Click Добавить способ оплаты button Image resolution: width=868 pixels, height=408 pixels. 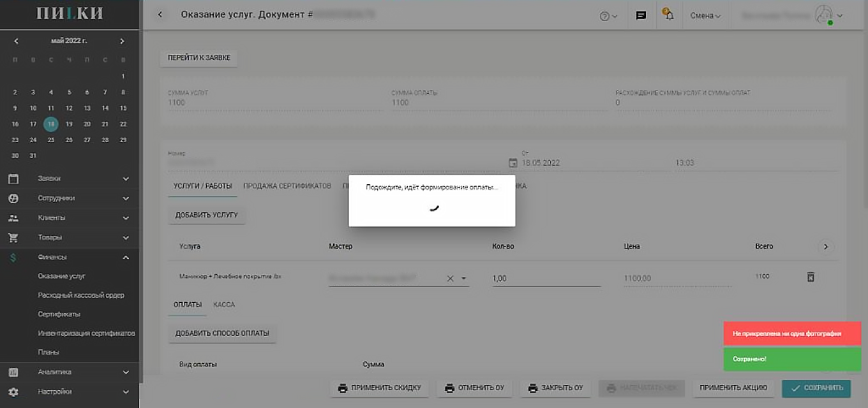pos(222,333)
